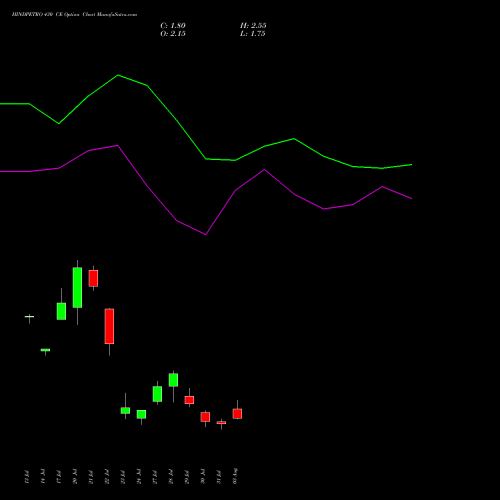Click the HINDPETRO 420 CE Option chart title
The height and width of the screenshot is (500, 500).
(x=74, y=15)
